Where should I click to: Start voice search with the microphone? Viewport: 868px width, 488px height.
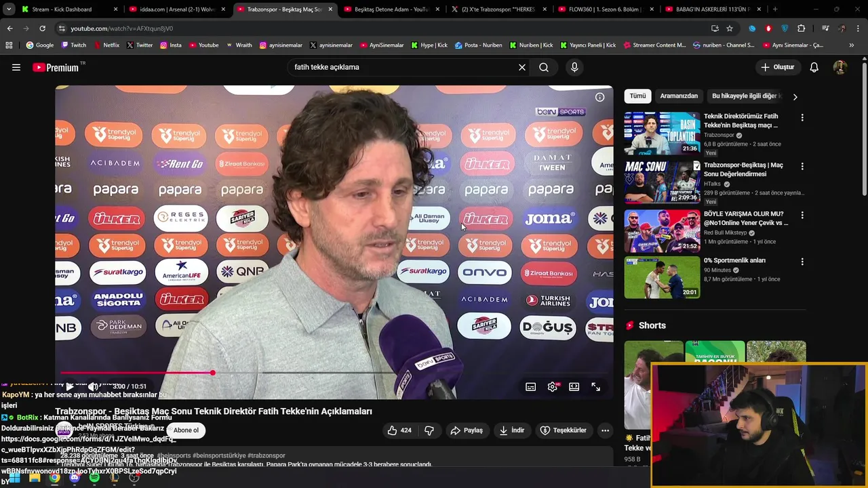[574, 67]
